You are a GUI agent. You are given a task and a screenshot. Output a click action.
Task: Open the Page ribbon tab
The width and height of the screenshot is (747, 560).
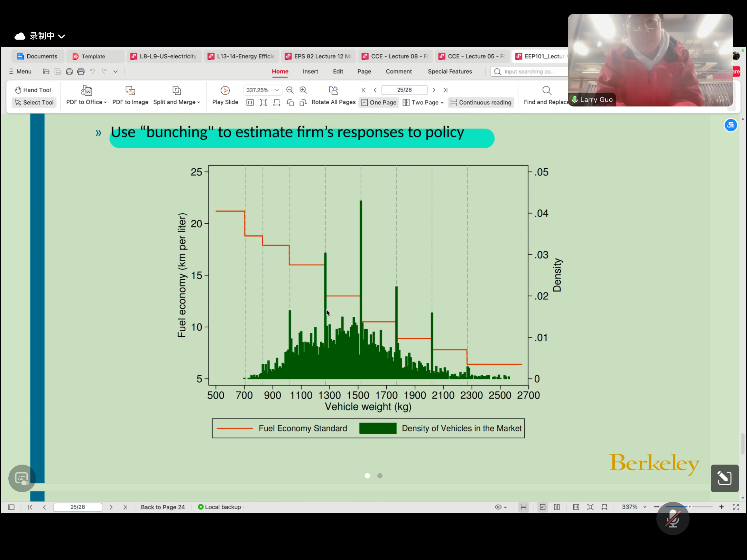point(364,72)
